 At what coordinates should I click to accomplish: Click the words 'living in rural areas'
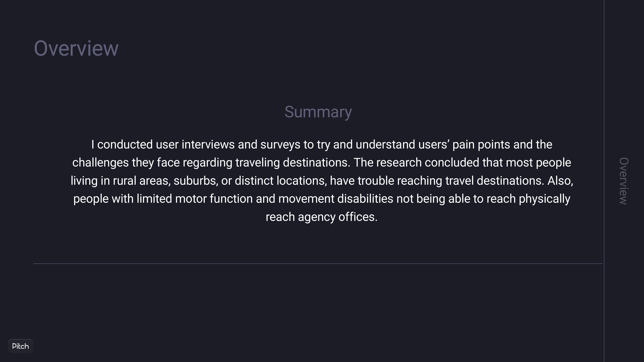pyautogui.click(x=120, y=181)
